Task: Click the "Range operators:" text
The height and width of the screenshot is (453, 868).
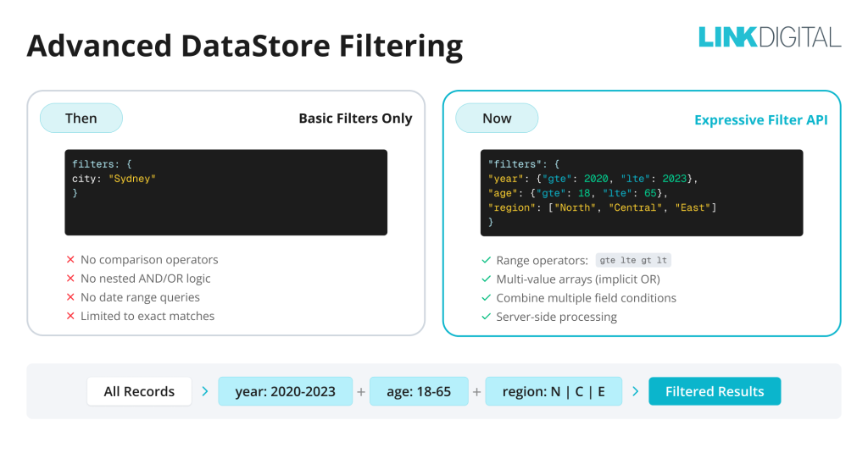Action: 542,260
